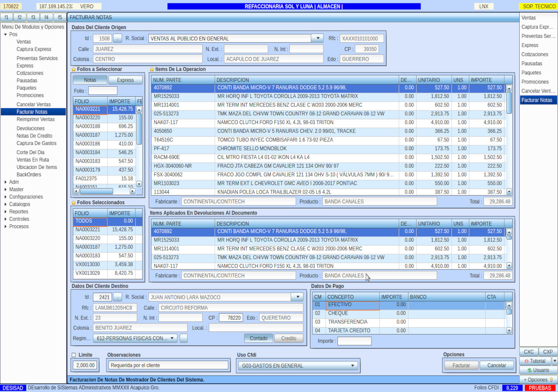Open the Uso Cfdi G03 dropdown
Image resolution: width=558 pixels, height=392 pixels.
tap(298, 365)
